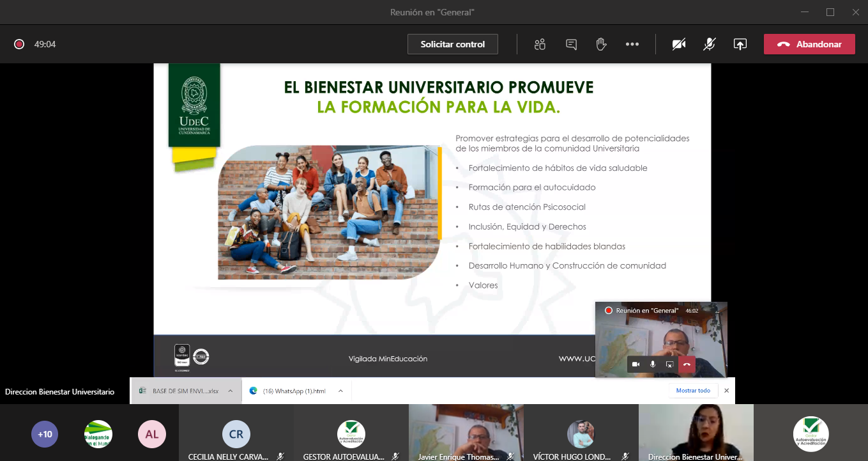
Task: Click the Icontec certification logo on slide
Action: [x=182, y=358]
